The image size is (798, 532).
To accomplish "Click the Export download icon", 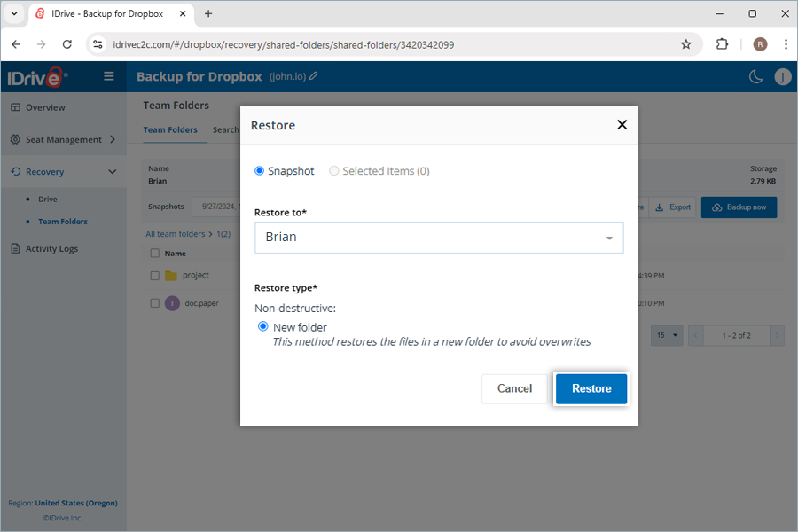I will click(659, 207).
